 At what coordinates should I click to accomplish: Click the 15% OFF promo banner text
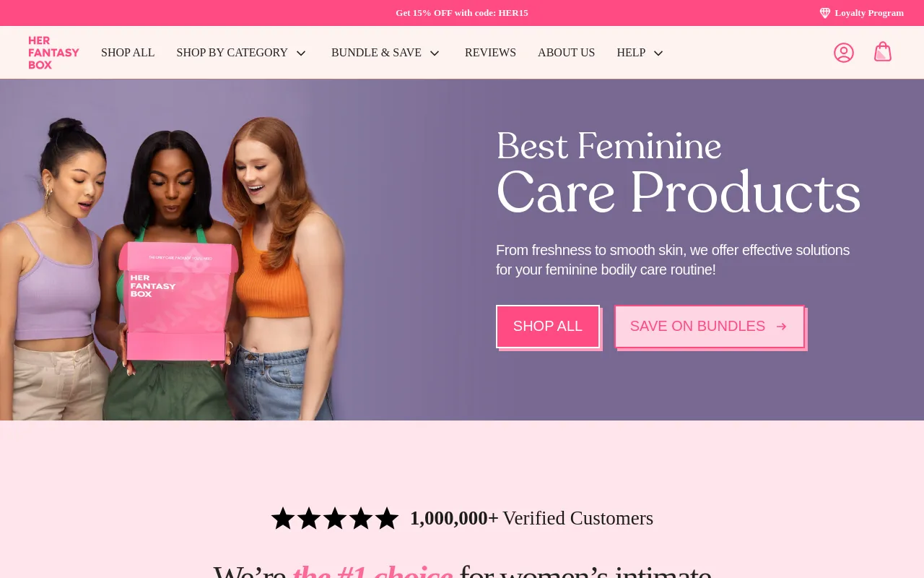click(x=462, y=13)
